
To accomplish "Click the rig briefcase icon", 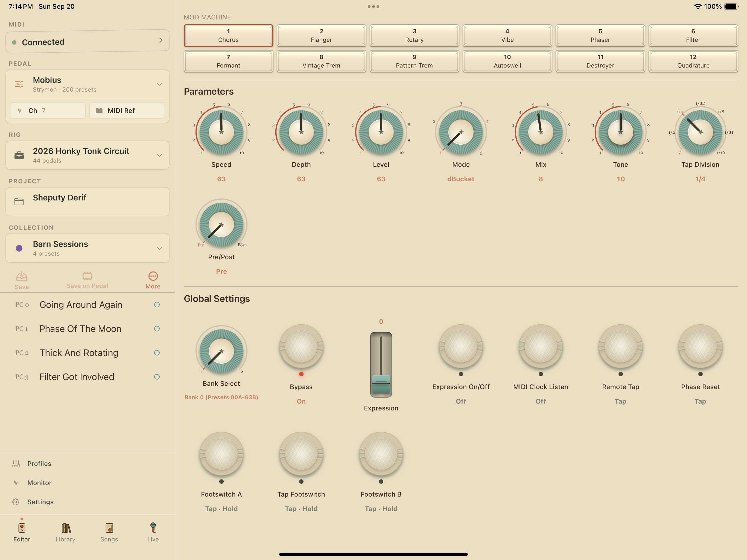I will pyautogui.click(x=19, y=155).
